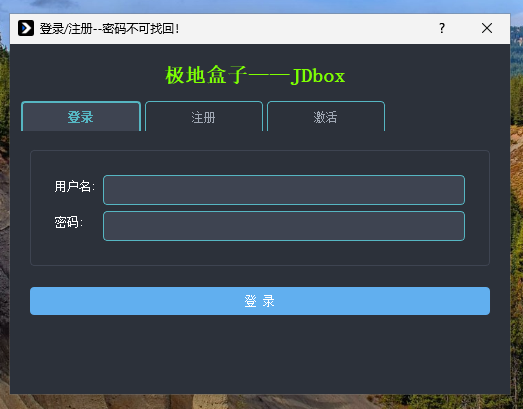
Task: Switch to the 激活 tab
Action: 326,116
